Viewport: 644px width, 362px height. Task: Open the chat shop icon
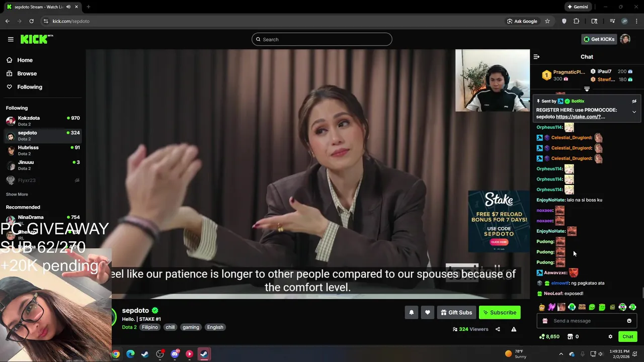[570, 336]
